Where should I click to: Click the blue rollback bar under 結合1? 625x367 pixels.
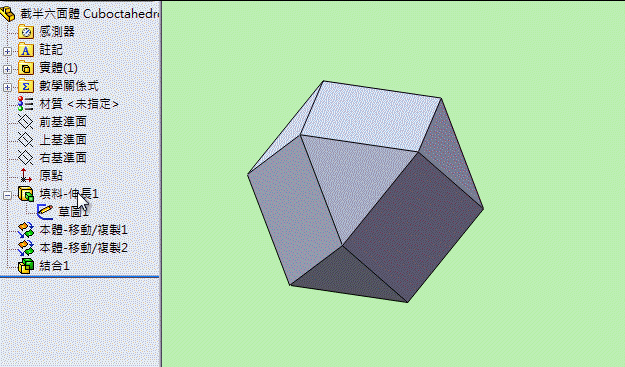[79, 276]
